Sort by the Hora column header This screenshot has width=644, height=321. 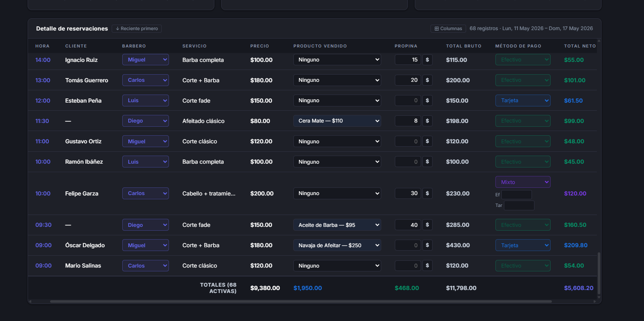(x=42, y=46)
